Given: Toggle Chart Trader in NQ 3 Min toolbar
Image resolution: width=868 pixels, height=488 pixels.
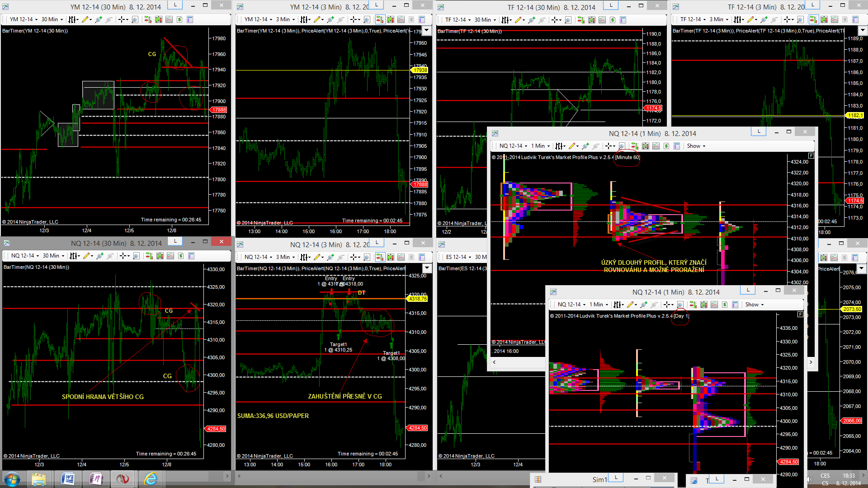Looking at the screenshot, I should click(379, 257).
